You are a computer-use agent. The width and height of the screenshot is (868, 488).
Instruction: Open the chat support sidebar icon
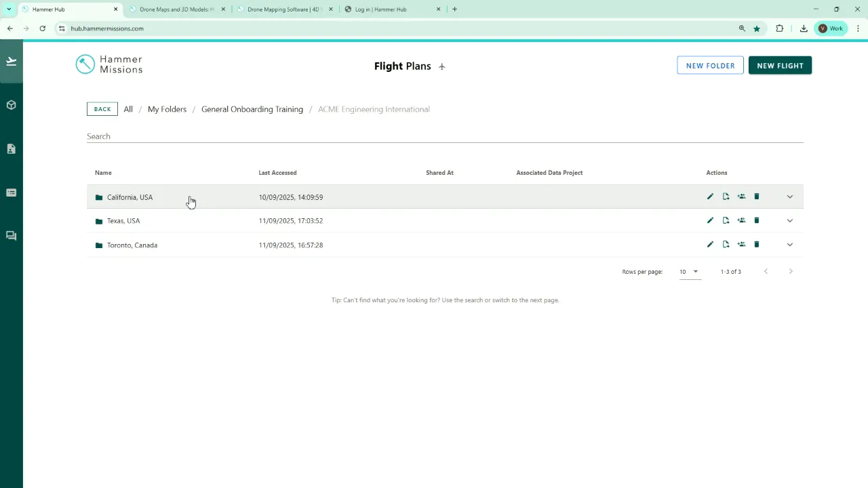point(11,236)
